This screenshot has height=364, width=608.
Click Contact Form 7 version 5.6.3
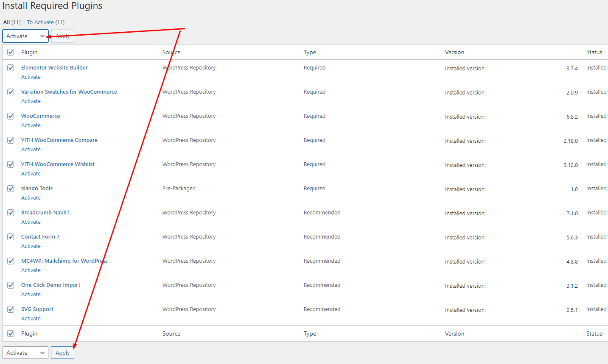tap(572, 237)
